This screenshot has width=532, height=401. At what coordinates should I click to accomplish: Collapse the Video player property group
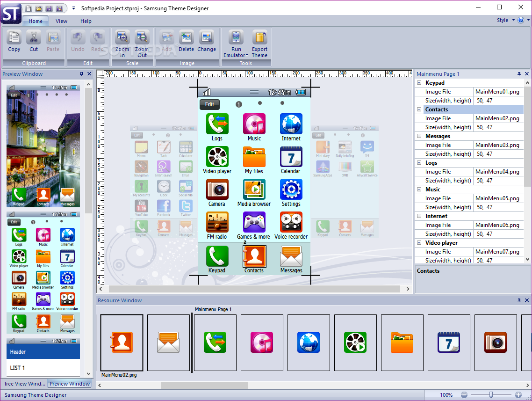pos(419,242)
